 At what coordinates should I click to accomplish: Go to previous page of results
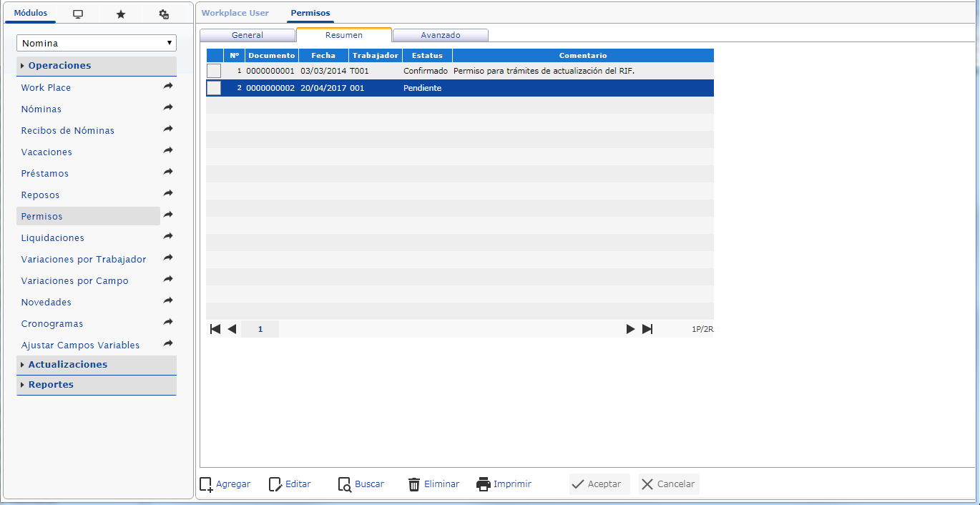pyautogui.click(x=232, y=329)
